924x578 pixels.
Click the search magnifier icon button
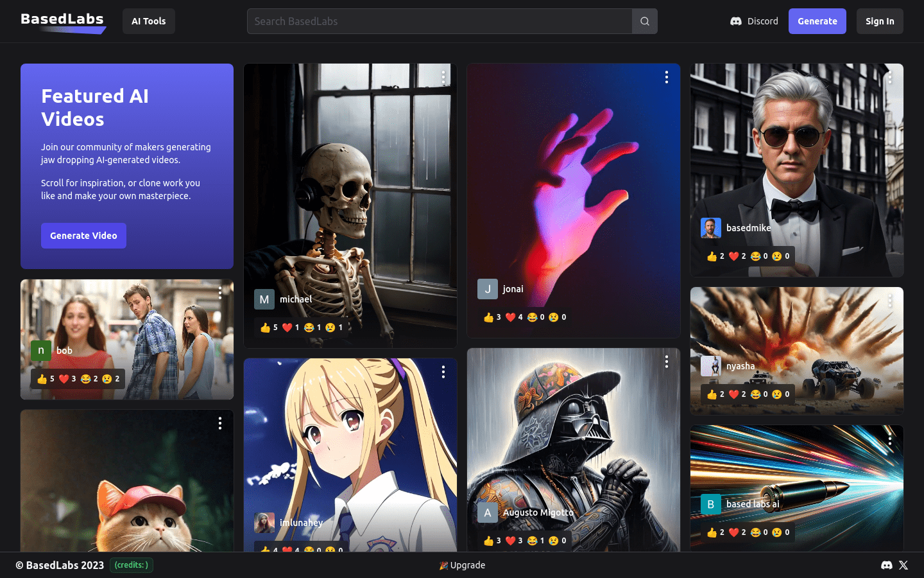click(x=644, y=21)
